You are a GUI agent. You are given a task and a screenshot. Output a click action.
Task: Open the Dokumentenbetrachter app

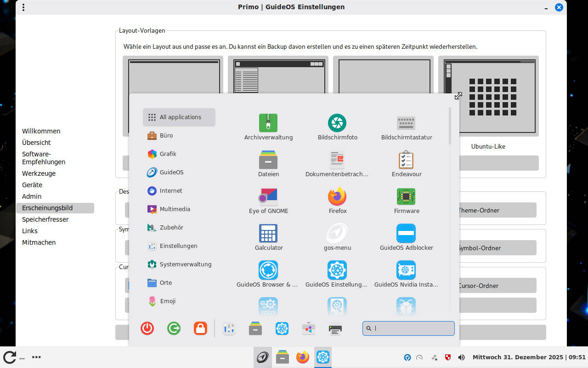coord(337,164)
